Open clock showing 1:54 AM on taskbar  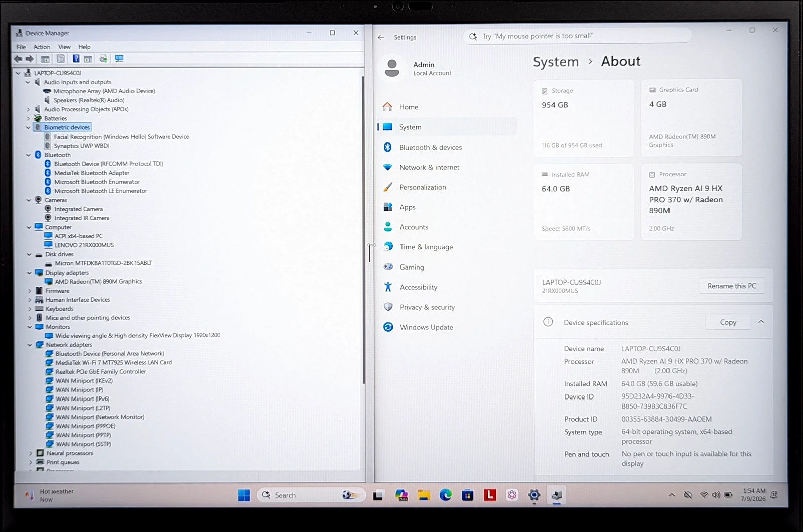tap(754, 495)
